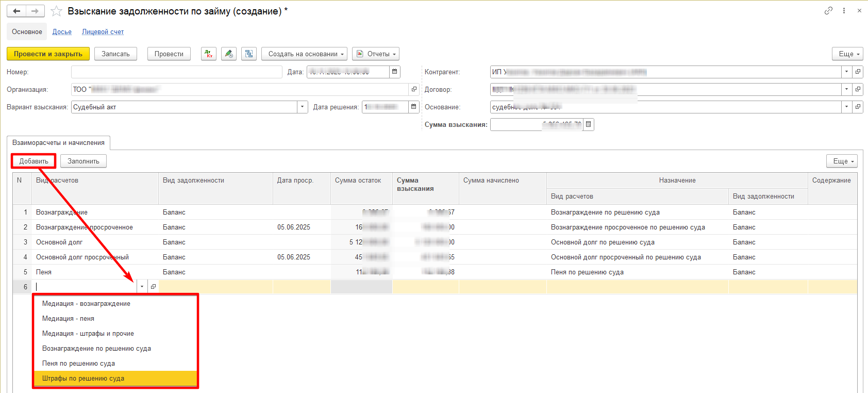
Task: Click the Провести и закрыть button
Action: click(x=48, y=54)
